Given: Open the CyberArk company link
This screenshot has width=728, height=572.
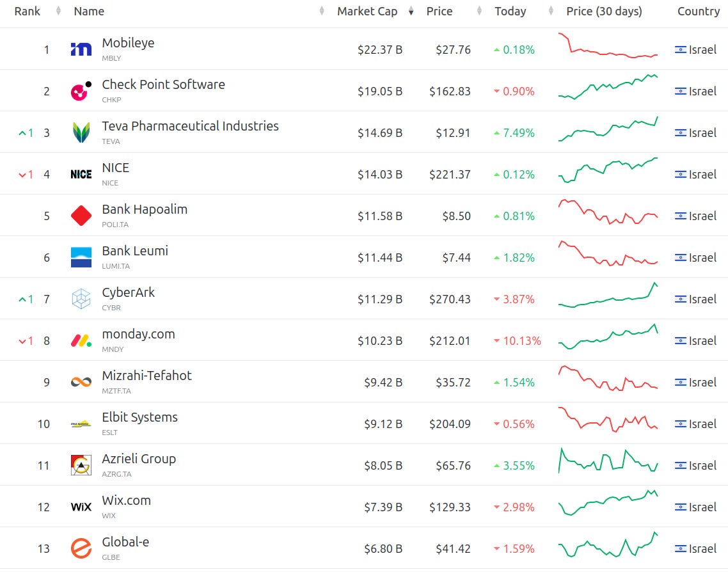Looking at the screenshot, I should coord(128,292).
